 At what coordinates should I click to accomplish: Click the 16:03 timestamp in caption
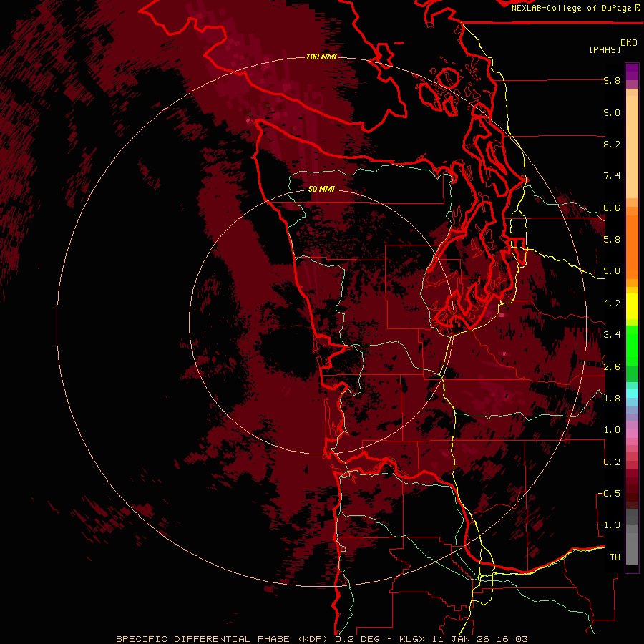[512, 639]
